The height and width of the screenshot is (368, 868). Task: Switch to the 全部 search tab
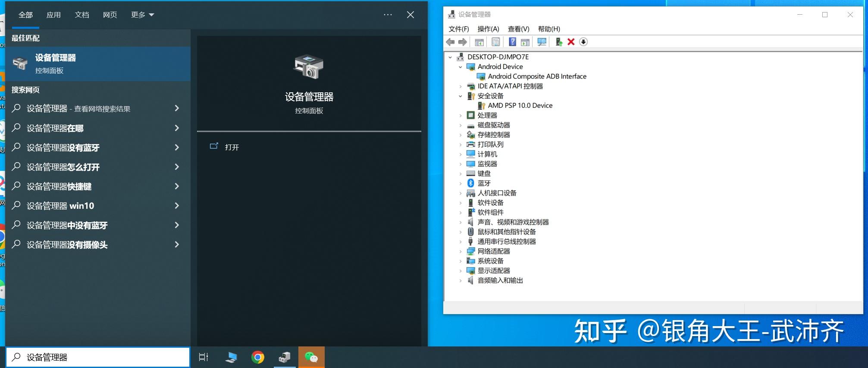(25, 15)
